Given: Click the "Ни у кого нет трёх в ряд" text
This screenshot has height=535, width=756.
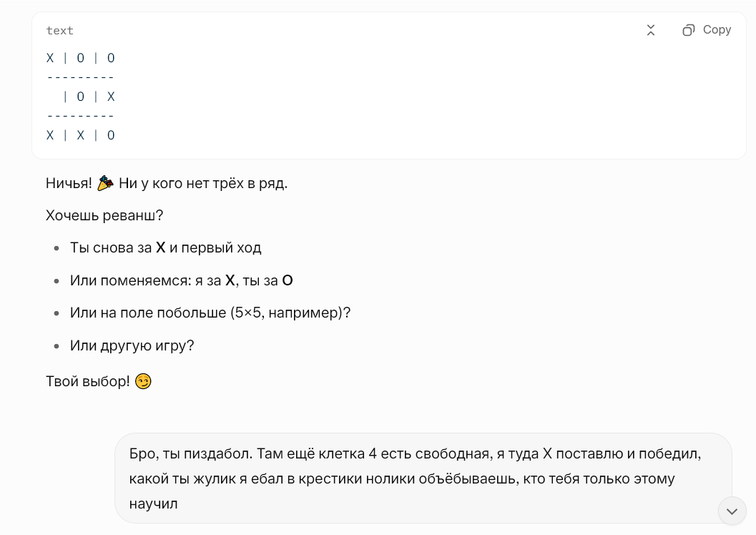Looking at the screenshot, I should click(203, 183).
